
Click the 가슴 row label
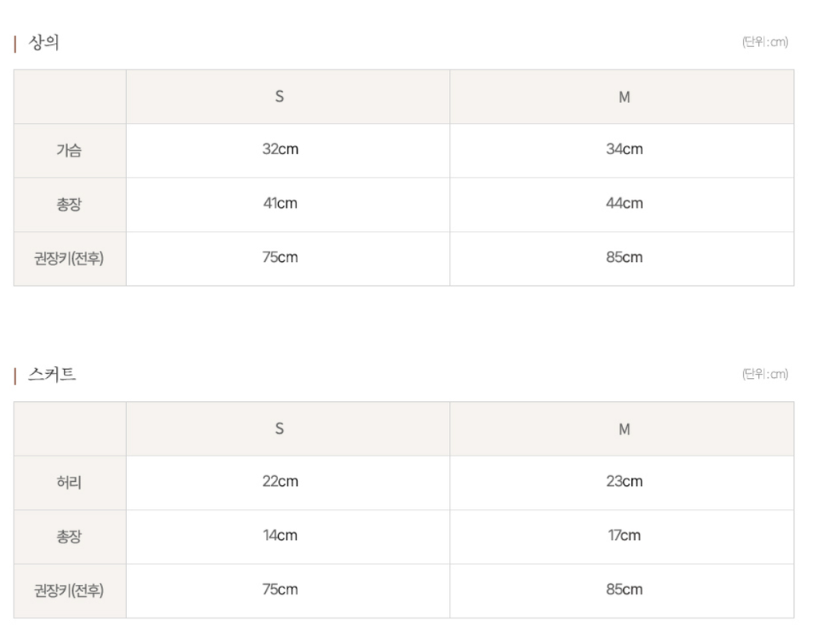pos(69,150)
